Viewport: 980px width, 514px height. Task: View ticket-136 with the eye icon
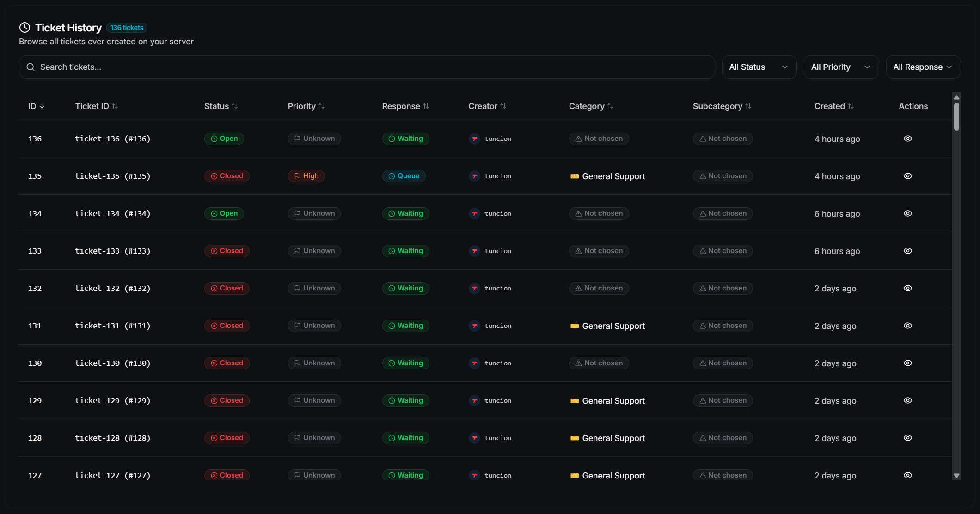click(x=907, y=139)
